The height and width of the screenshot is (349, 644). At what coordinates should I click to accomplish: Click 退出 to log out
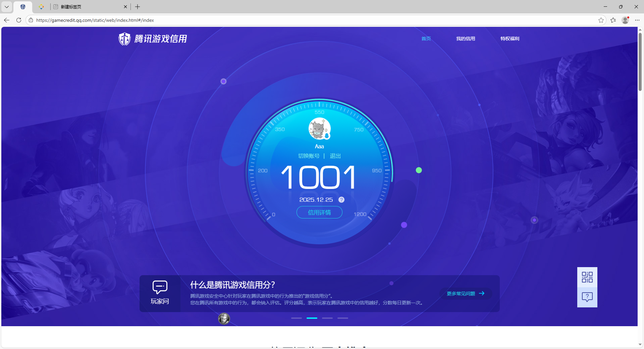[335, 156]
